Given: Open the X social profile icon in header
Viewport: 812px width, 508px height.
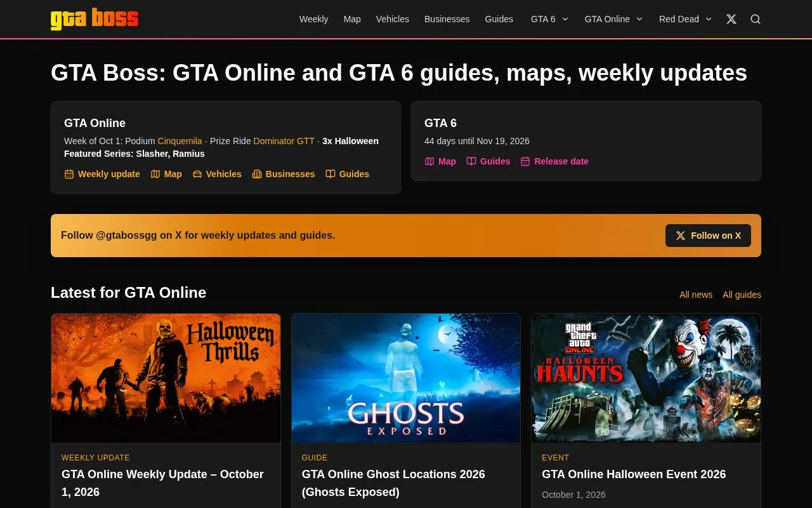Looking at the screenshot, I should tap(731, 19).
